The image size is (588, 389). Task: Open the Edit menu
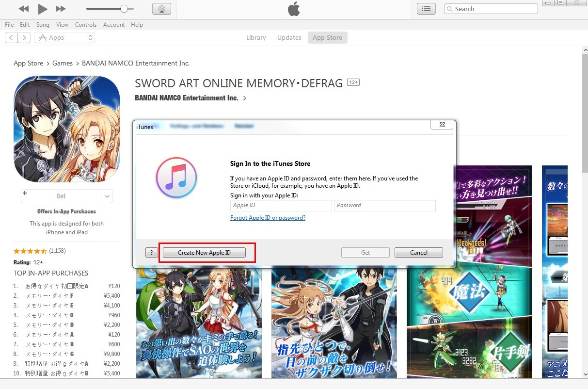click(x=25, y=25)
